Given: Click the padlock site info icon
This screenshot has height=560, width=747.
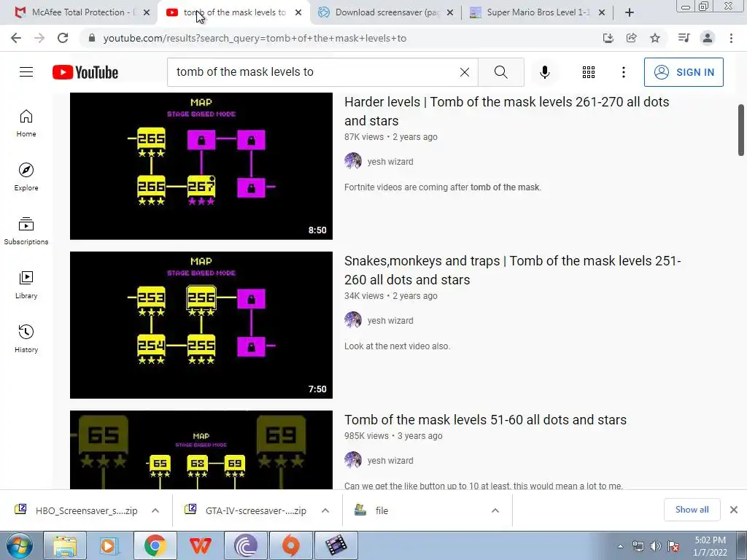Looking at the screenshot, I should pos(92,38).
